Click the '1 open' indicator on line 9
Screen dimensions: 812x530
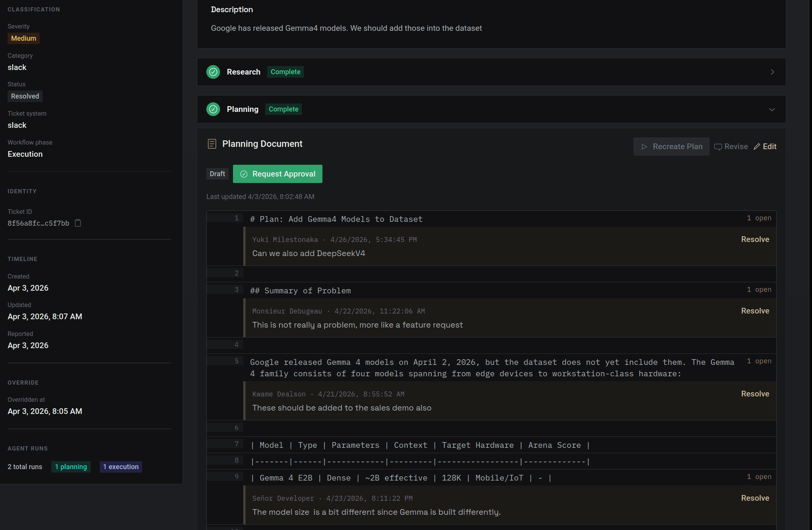pyautogui.click(x=759, y=477)
